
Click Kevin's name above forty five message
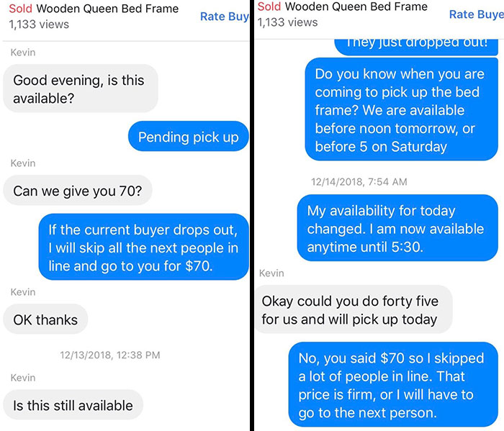click(x=271, y=273)
